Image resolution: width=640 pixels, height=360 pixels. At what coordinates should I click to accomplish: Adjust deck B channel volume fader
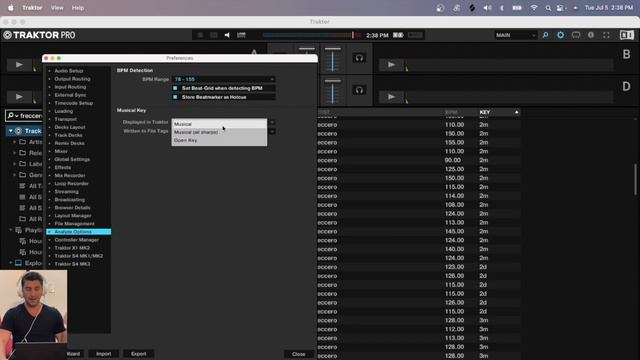coord(333,59)
